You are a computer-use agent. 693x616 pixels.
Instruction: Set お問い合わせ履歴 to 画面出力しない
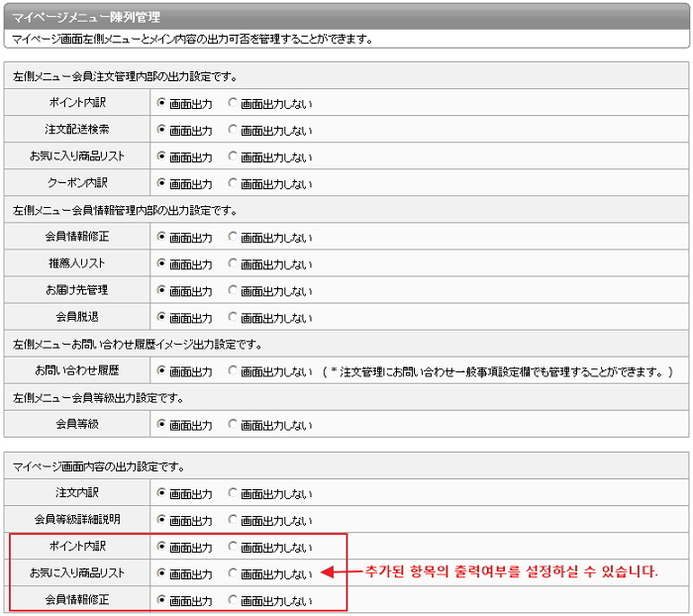[234, 370]
